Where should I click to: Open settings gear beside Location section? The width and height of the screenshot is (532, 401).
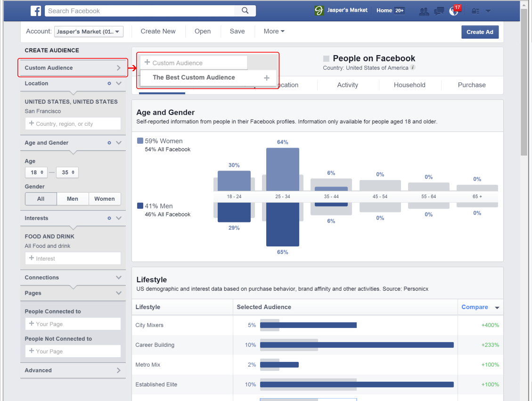click(x=109, y=83)
